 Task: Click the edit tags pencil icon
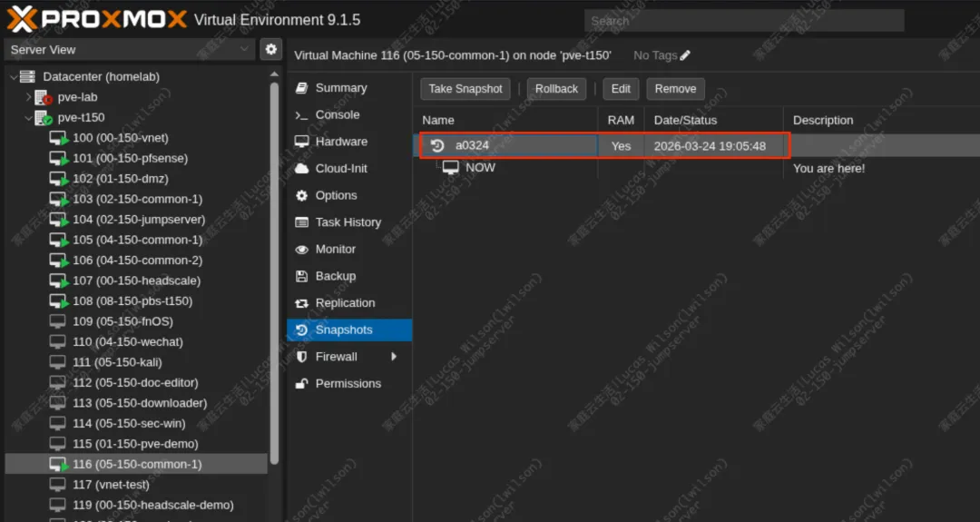pos(685,55)
